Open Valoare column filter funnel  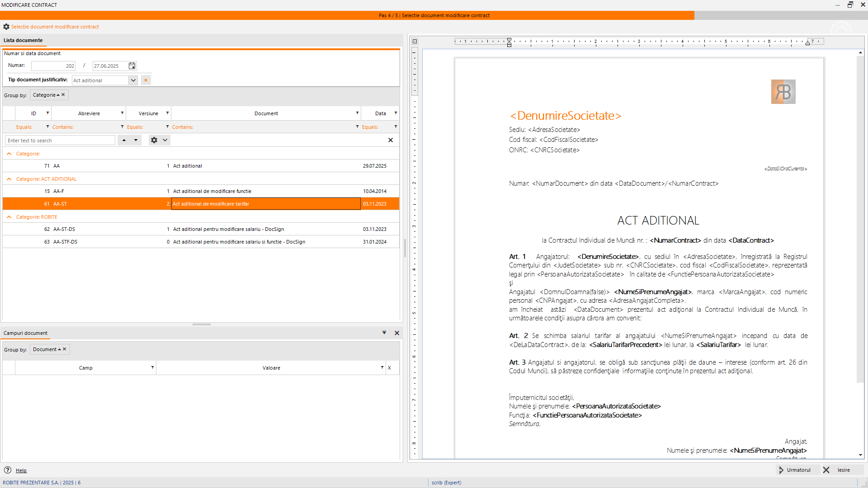(382, 367)
